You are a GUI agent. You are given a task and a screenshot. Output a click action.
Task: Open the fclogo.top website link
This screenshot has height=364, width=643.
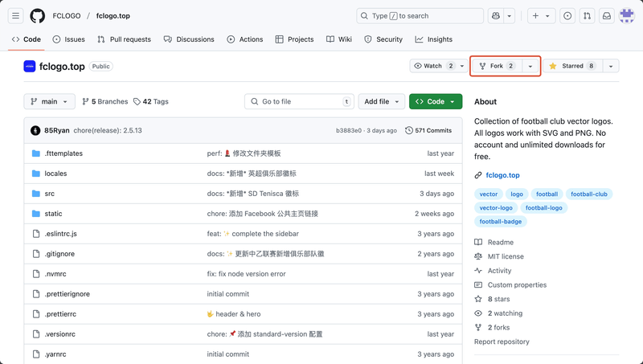(502, 175)
